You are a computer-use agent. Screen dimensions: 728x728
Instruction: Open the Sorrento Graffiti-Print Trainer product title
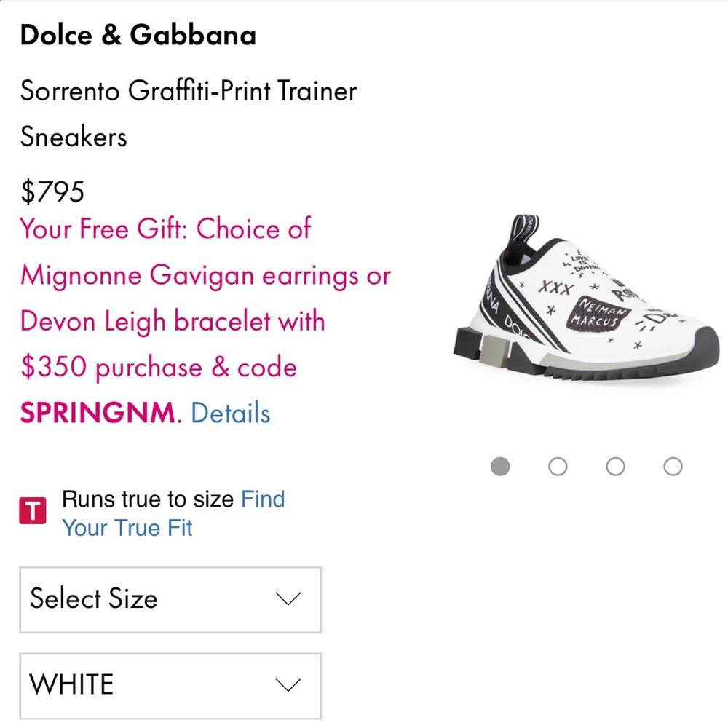188,91
